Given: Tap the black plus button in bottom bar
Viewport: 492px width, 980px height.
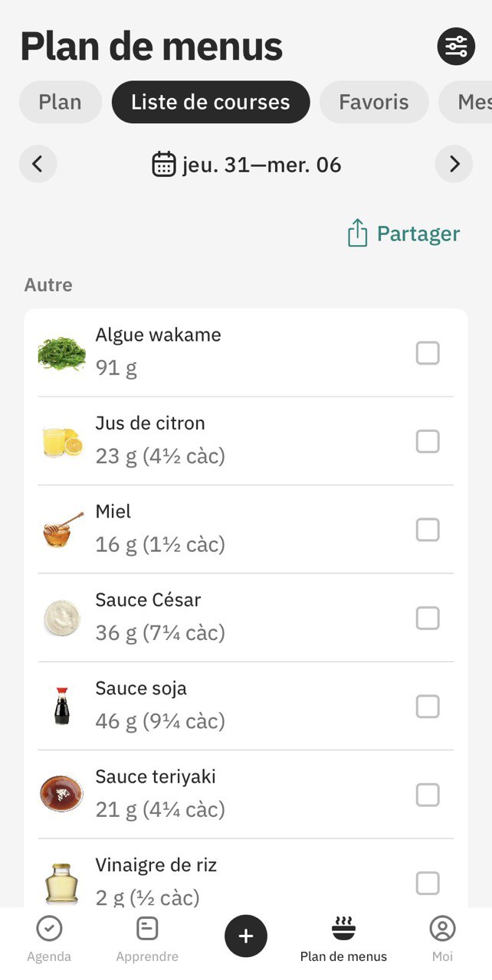Looking at the screenshot, I should 245,936.
